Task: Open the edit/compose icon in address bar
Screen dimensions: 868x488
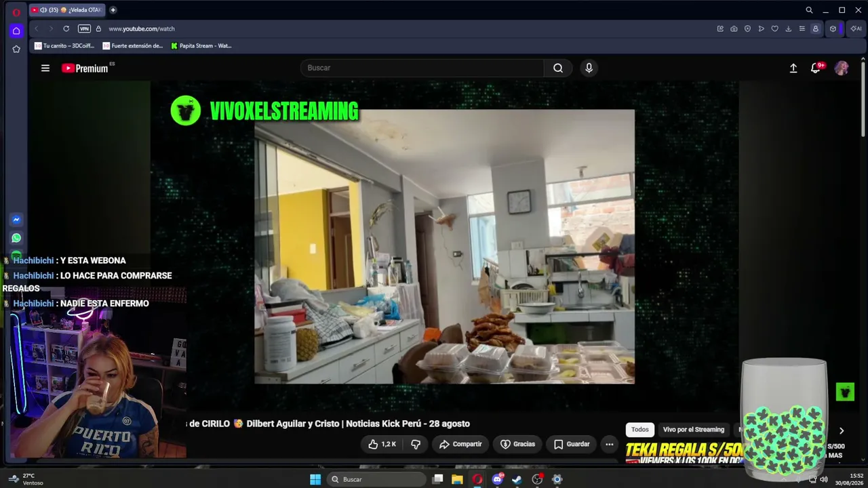Action: point(720,28)
